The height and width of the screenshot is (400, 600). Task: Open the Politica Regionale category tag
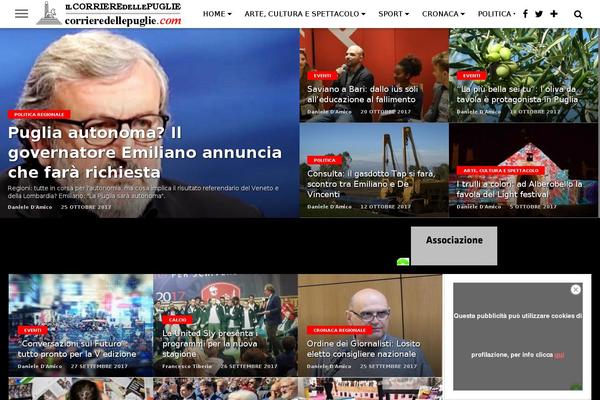39,114
